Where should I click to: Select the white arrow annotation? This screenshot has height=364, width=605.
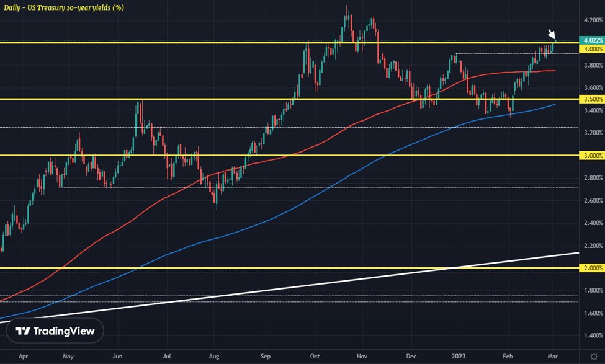click(x=550, y=34)
